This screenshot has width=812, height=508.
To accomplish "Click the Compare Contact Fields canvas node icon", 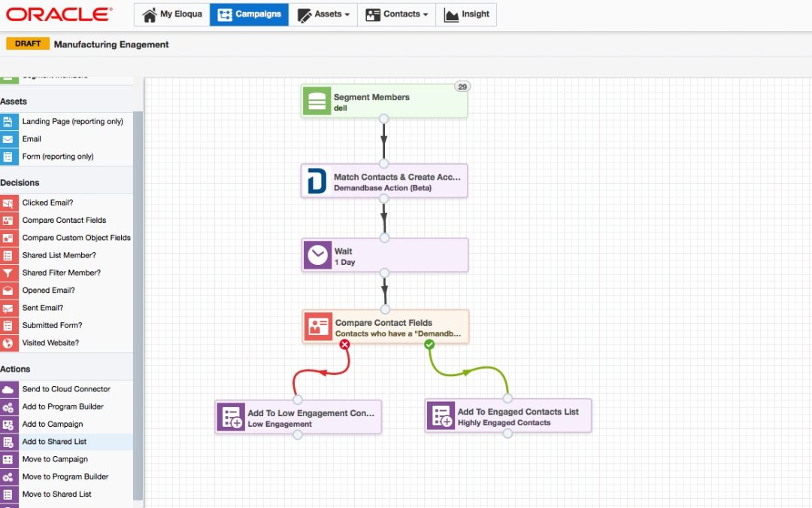I will (x=318, y=327).
